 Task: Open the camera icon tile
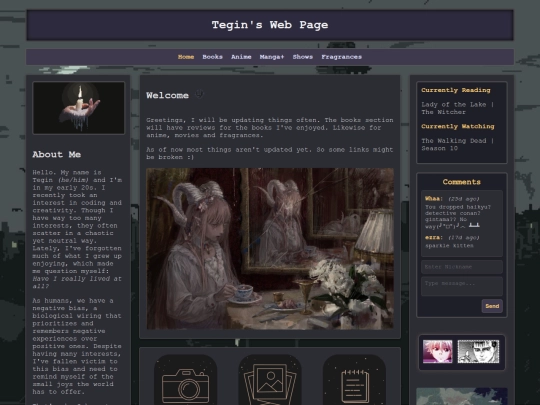(x=186, y=380)
